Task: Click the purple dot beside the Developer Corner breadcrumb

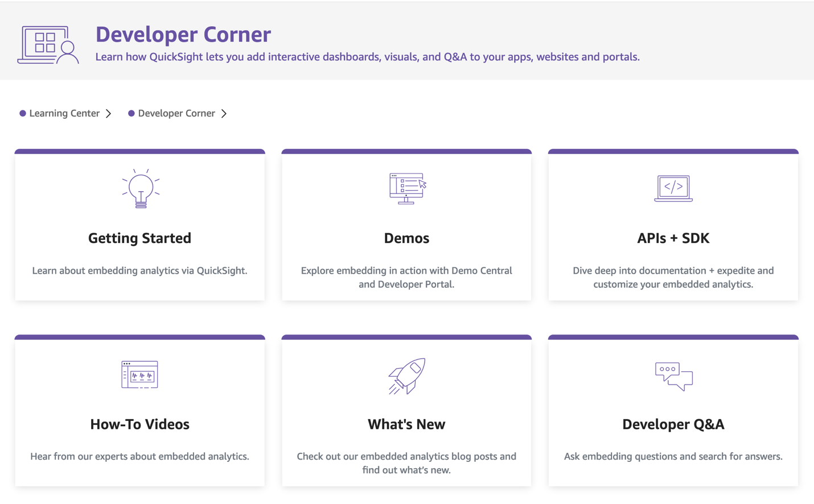Action: [x=131, y=113]
